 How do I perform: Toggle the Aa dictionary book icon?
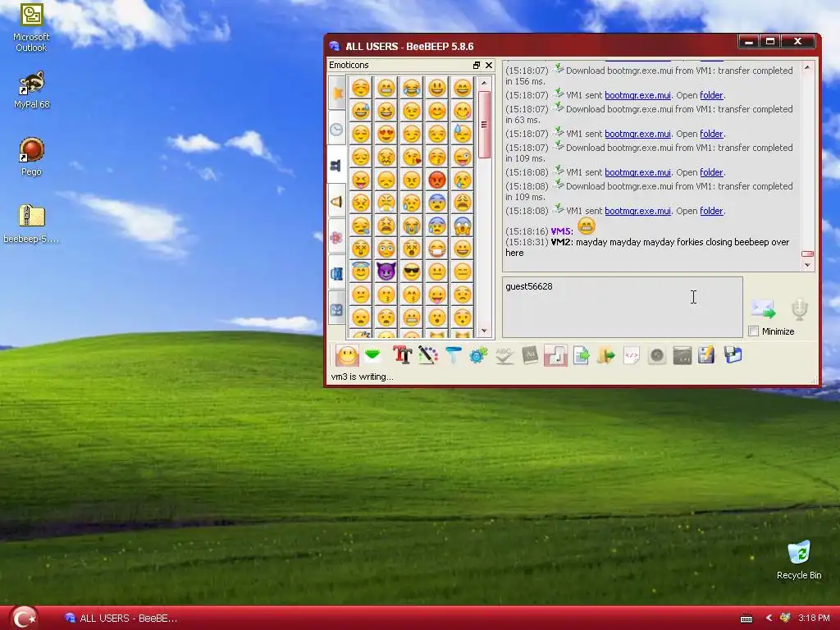pos(530,354)
